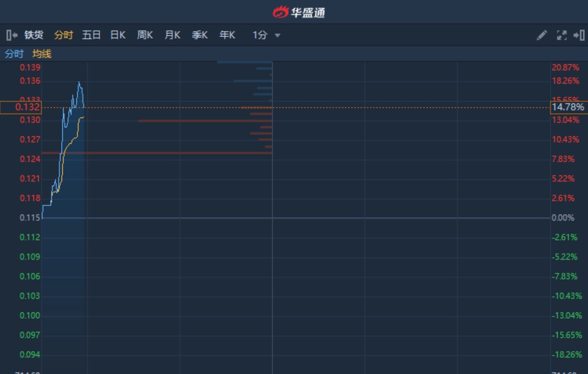Click the 0.118 price axis label
Image resolution: width=588 pixels, height=374 pixels.
coord(30,198)
